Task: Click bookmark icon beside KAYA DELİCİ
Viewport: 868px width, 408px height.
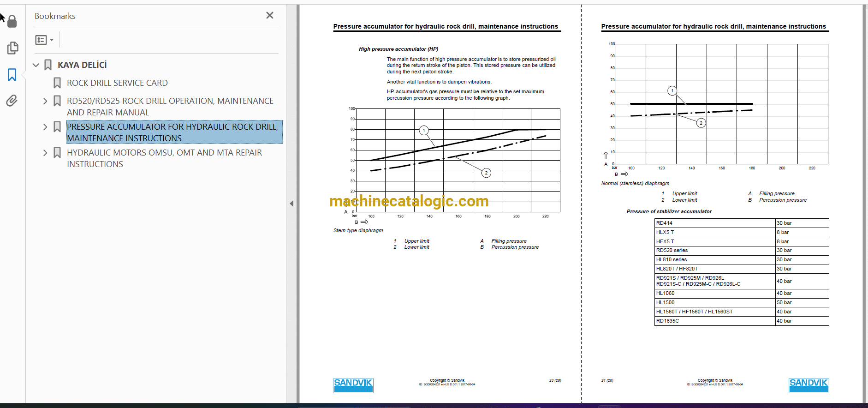Action: pos(48,65)
